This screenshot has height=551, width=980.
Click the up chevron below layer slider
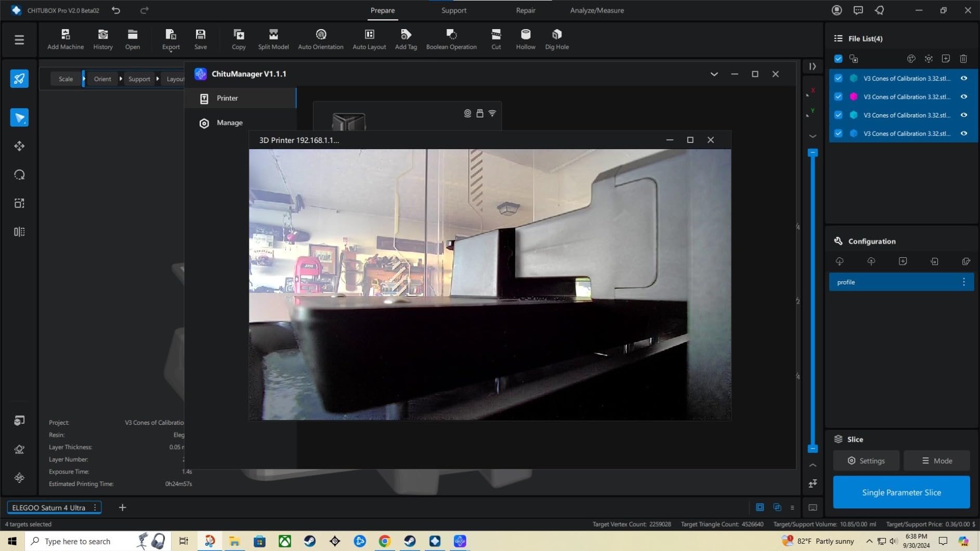click(813, 465)
